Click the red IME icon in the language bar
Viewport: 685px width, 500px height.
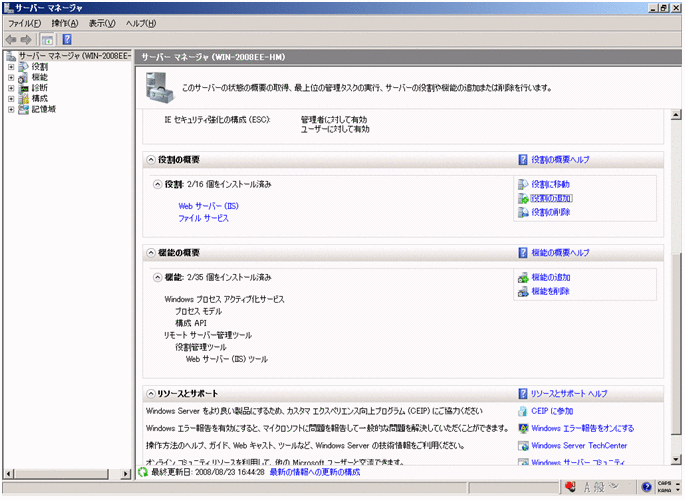coord(570,486)
